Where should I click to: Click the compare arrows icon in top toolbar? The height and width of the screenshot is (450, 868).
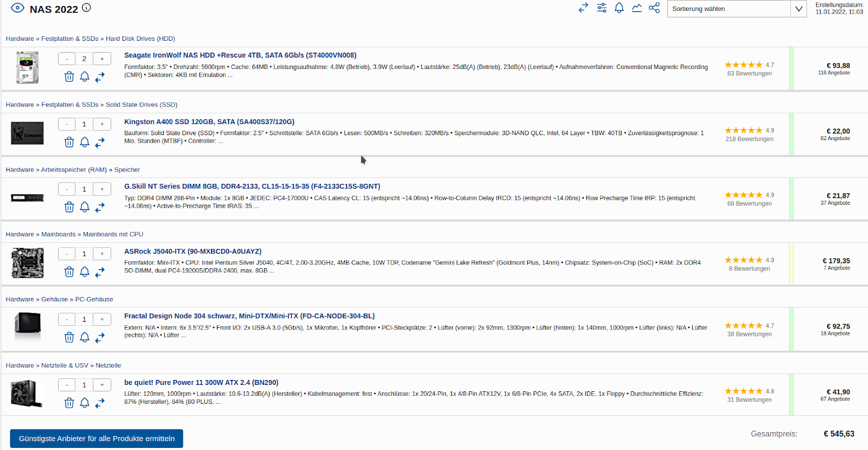tap(583, 8)
